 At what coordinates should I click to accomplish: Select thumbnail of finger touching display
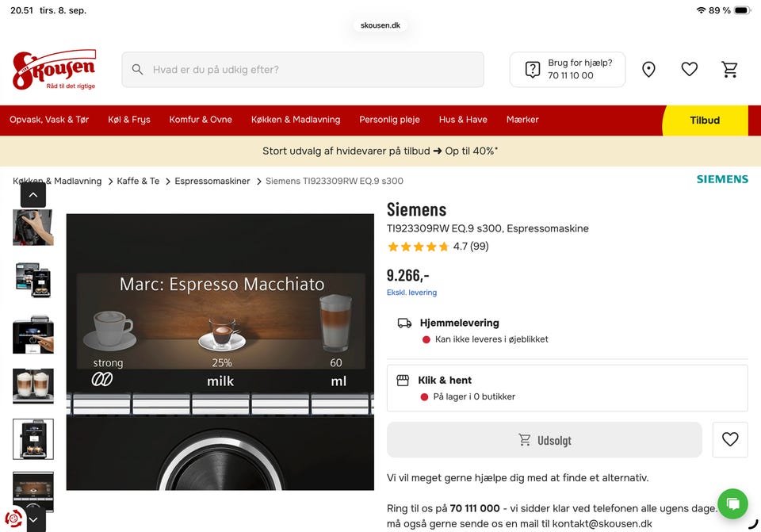tap(33, 334)
